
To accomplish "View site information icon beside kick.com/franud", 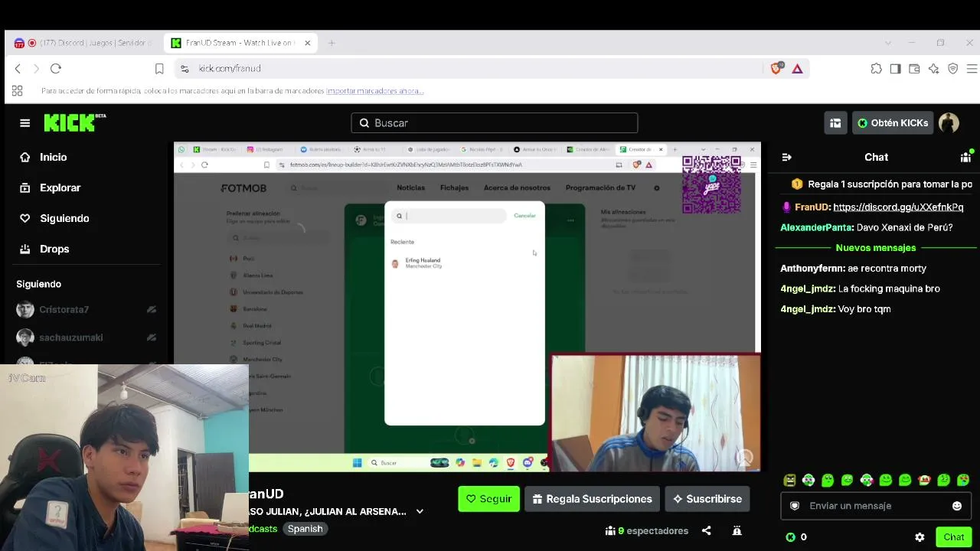I will click(x=185, y=69).
